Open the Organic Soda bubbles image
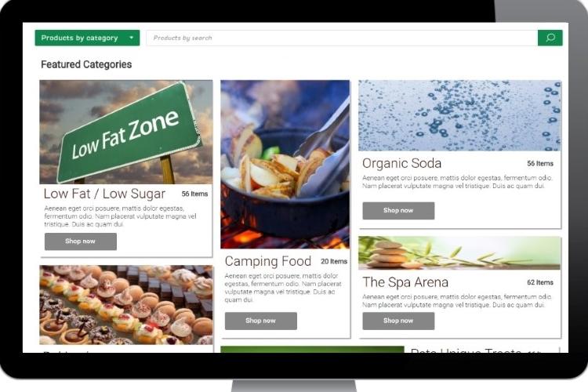Screen dimensions: 588x392 point(459,115)
